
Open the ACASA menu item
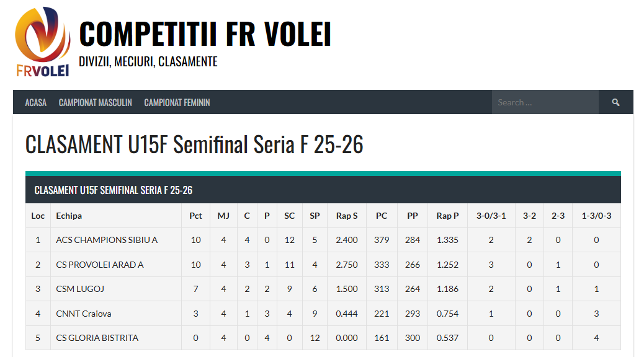[36, 102]
